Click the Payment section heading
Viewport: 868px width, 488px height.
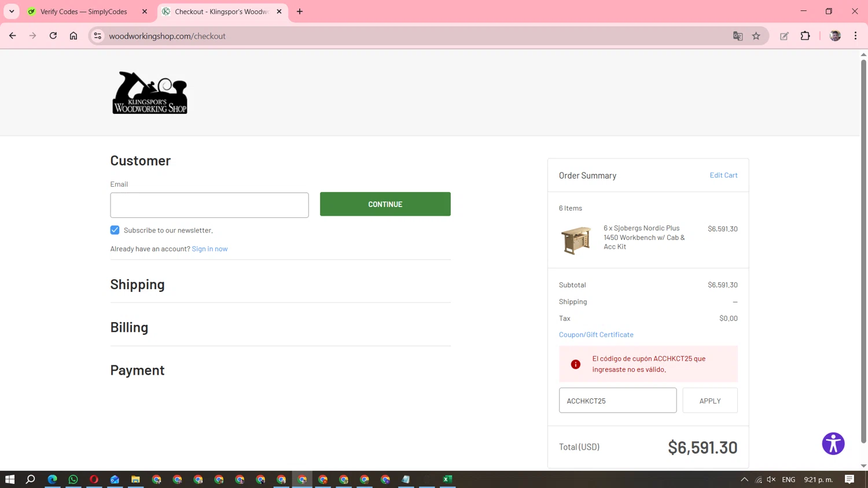click(138, 370)
